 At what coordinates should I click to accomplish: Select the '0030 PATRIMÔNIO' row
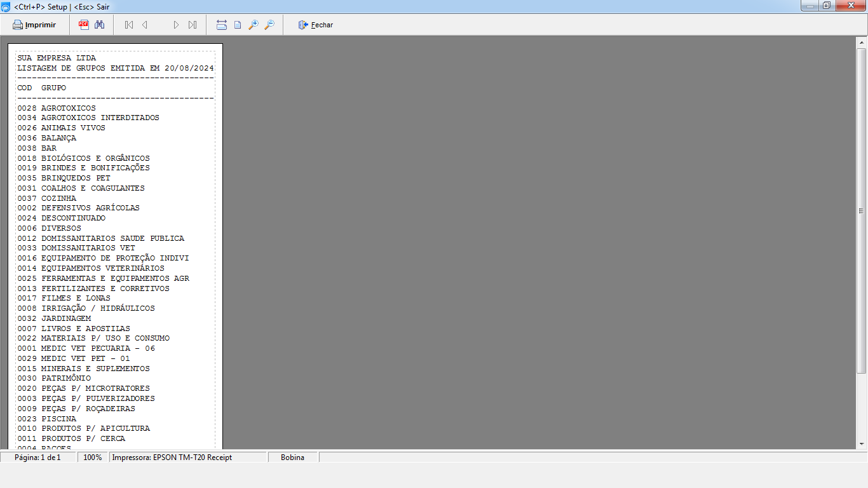pyautogui.click(x=55, y=378)
